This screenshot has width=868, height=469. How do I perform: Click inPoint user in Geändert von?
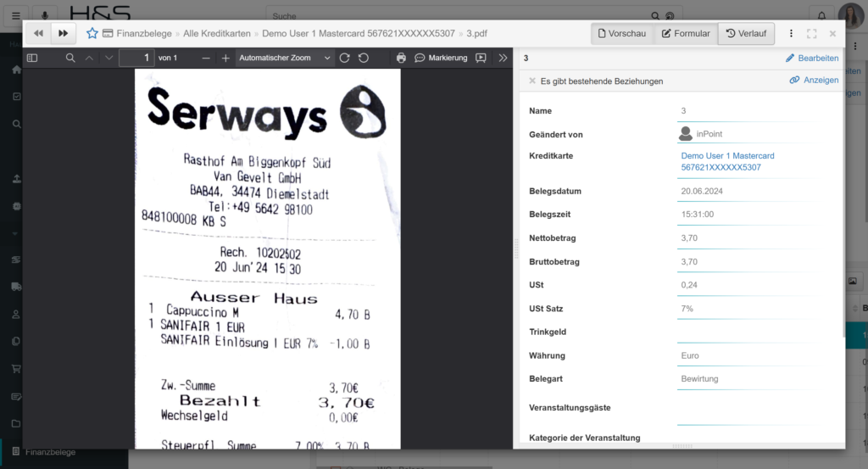(700, 134)
